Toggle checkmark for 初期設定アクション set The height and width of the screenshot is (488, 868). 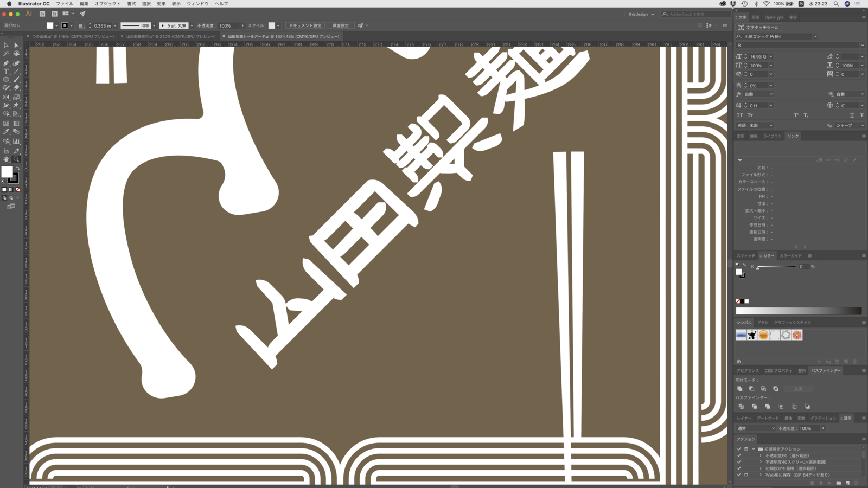coord(739,449)
